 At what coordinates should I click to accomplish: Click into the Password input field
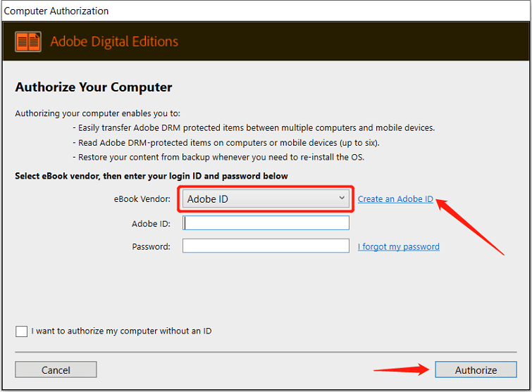(x=266, y=246)
